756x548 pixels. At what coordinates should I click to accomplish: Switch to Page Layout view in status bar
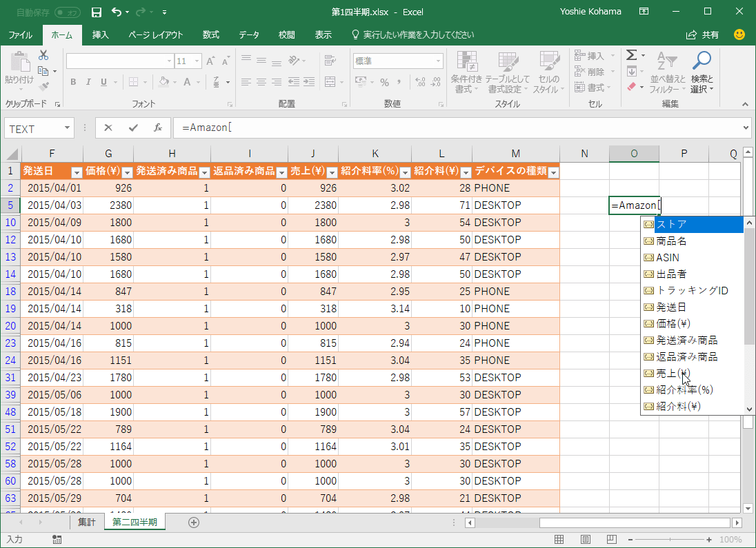tap(585, 540)
